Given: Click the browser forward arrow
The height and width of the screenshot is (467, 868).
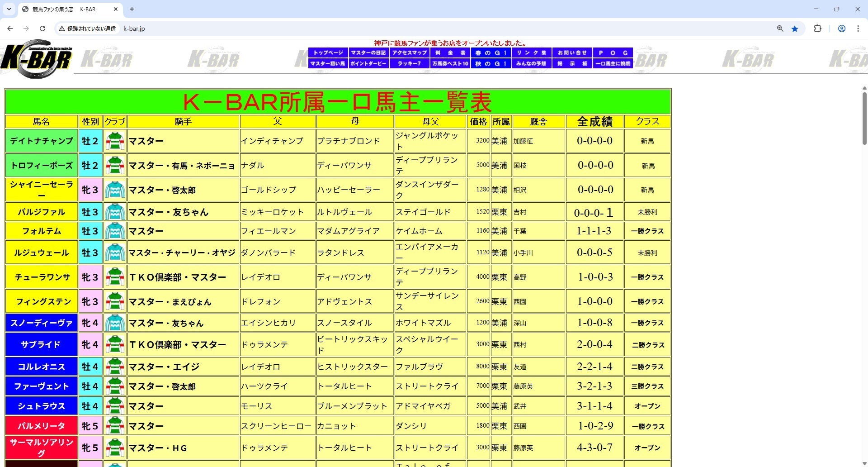Looking at the screenshot, I should (x=26, y=29).
